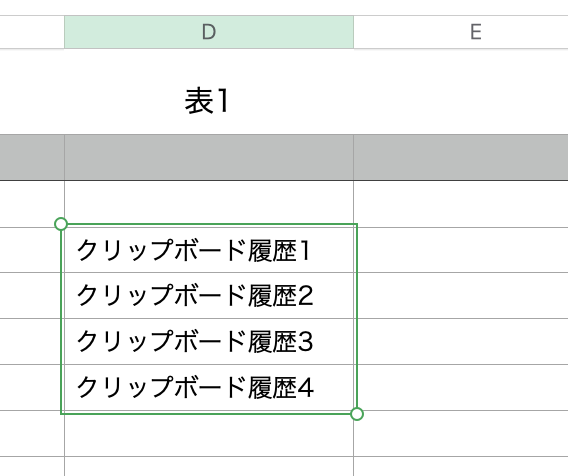Image resolution: width=568 pixels, height=476 pixels.
Task: Click cell containing クリップボード履歴3
Action: (209, 341)
